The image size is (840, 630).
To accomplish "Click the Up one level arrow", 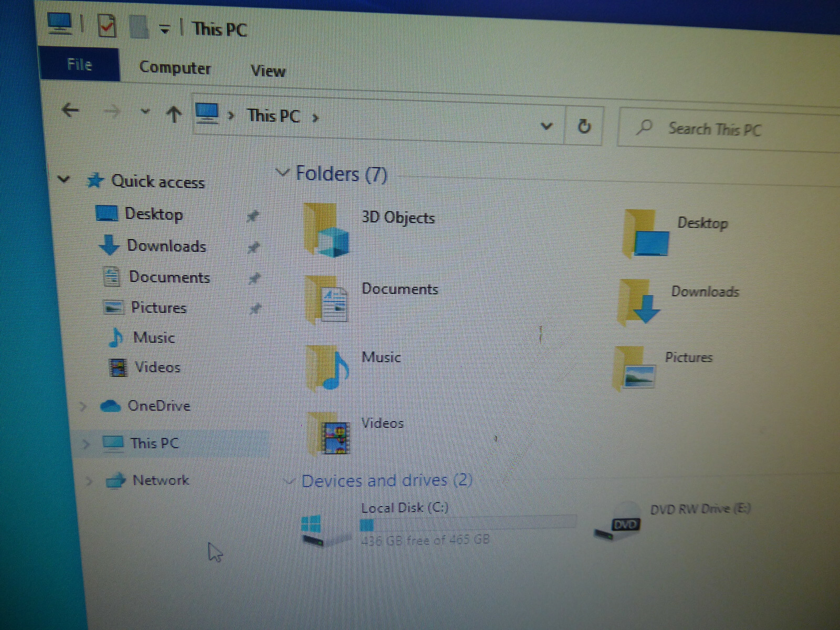I will 174,113.
